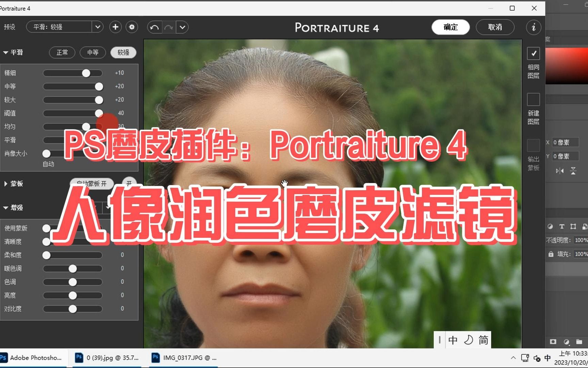Collapse the 平滑 section
The height and width of the screenshot is (368, 588).
pos(6,52)
